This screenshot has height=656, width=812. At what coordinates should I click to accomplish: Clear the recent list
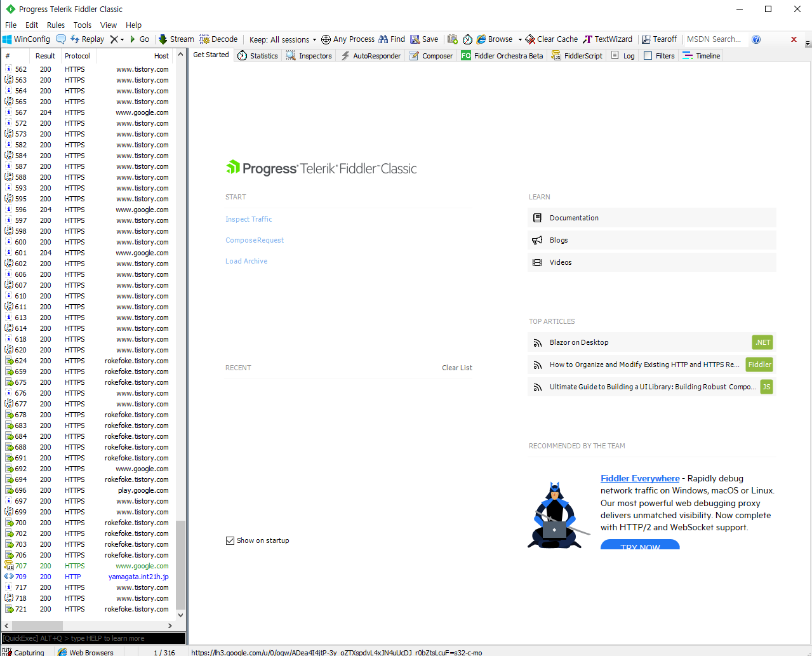coord(457,368)
